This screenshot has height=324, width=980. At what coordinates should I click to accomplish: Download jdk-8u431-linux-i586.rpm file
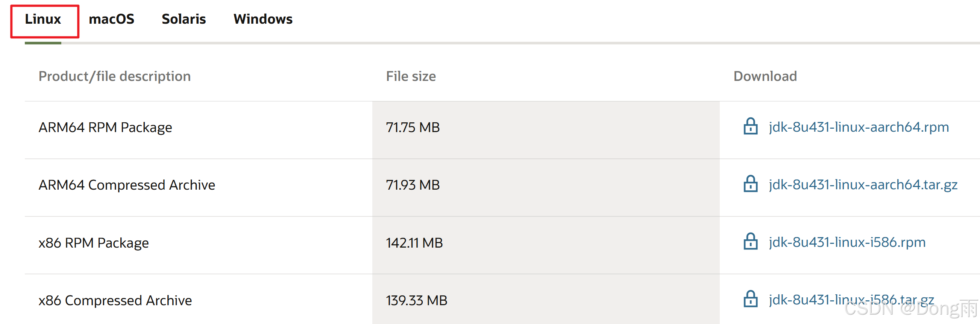pos(847,242)
